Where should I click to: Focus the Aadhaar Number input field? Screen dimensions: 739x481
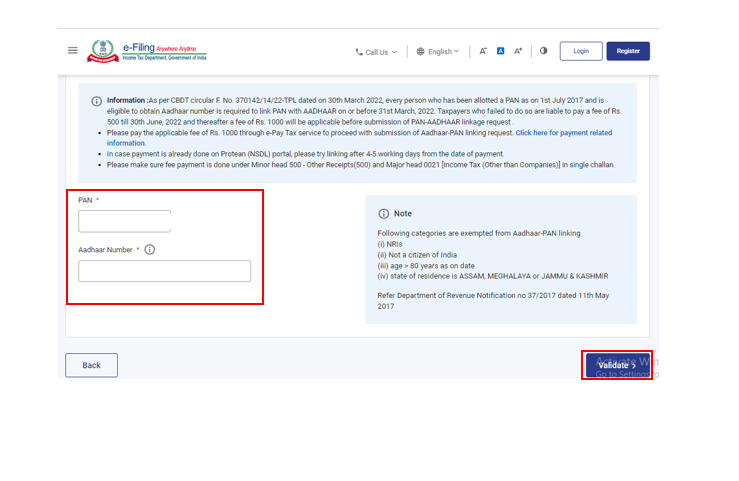[164, 271]
